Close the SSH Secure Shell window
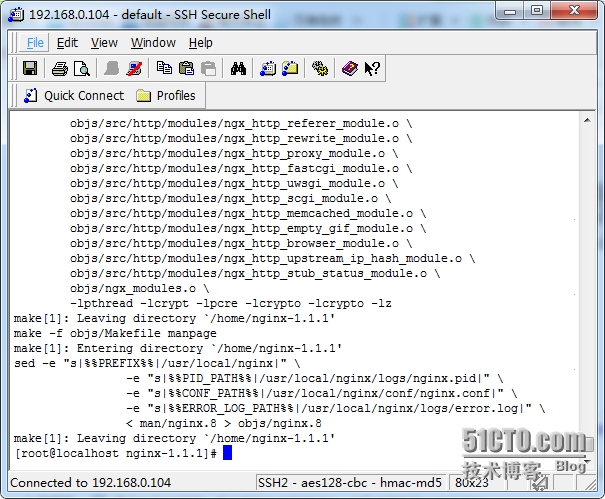The image size is (605, 499). [x=574, y=11]
